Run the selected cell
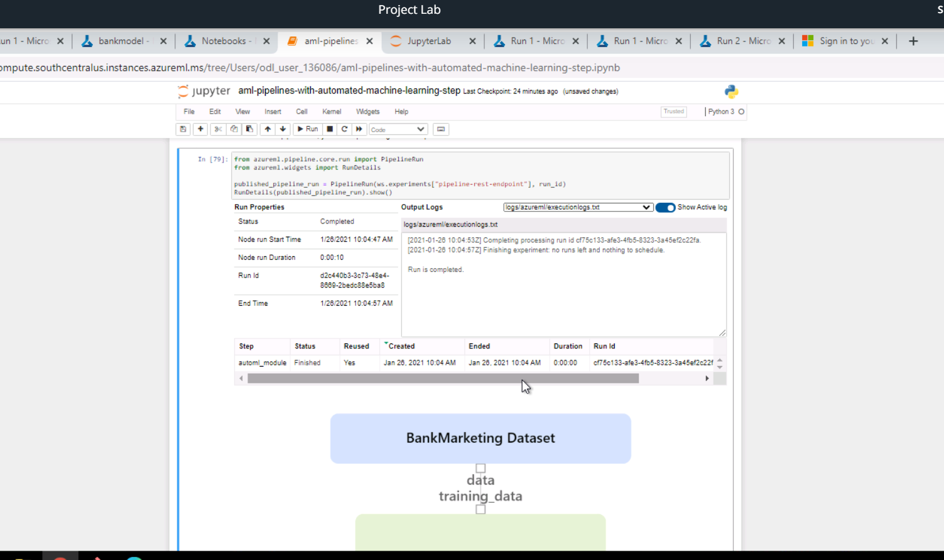 (307, 129)
